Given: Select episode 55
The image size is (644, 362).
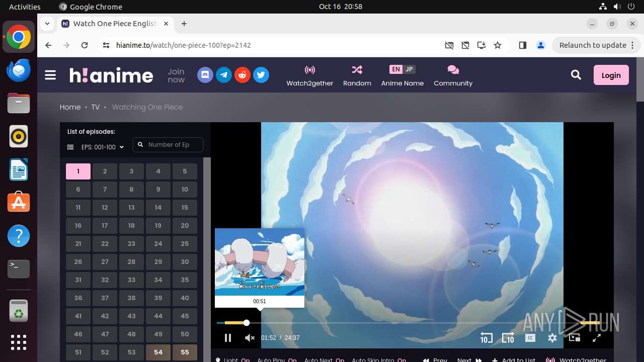Looking at the screenshot, I should pos(185,352).
